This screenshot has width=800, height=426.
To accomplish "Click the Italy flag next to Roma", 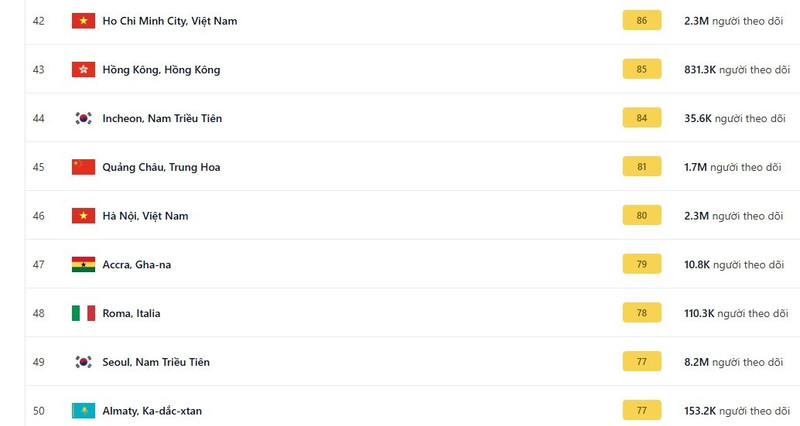I will coord(83,313).
